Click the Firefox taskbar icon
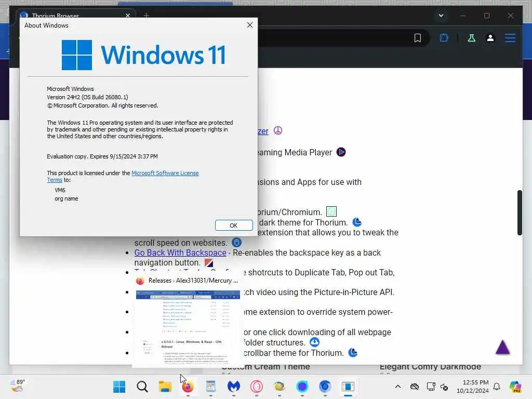The height and width of the screenshot is (399, 532). 188,387
